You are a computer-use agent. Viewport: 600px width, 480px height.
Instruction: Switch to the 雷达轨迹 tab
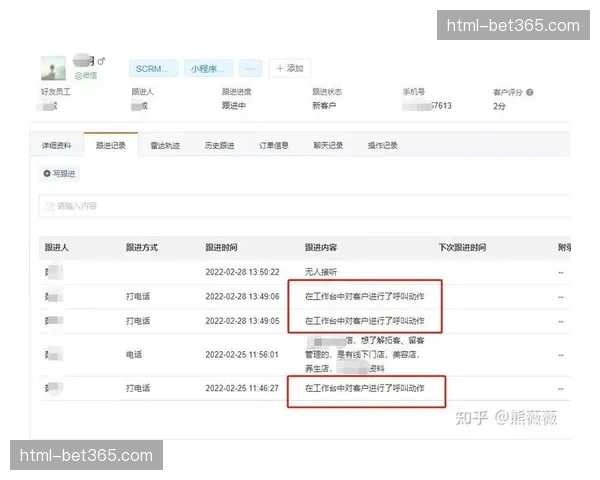tap(165, 145)
